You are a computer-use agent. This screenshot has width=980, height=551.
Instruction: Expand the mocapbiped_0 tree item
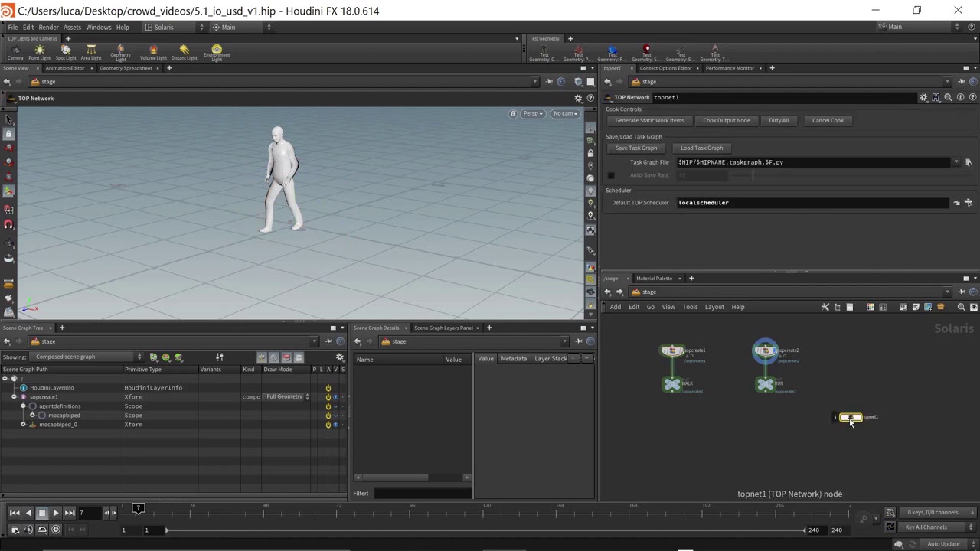click(23, 425)
